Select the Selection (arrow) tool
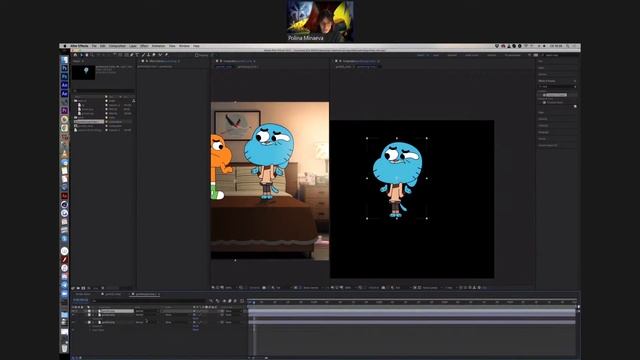Screen dimensions: 640x360 81,55
